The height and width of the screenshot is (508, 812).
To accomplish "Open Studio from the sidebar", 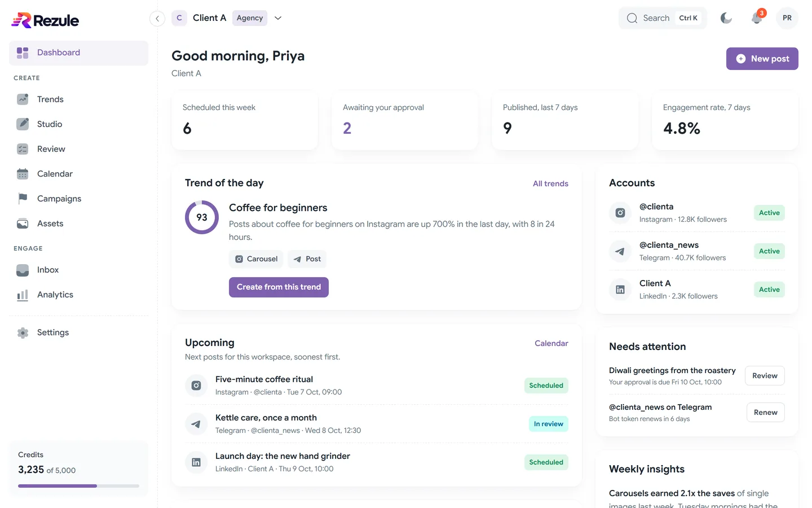I will pos(79,124).
